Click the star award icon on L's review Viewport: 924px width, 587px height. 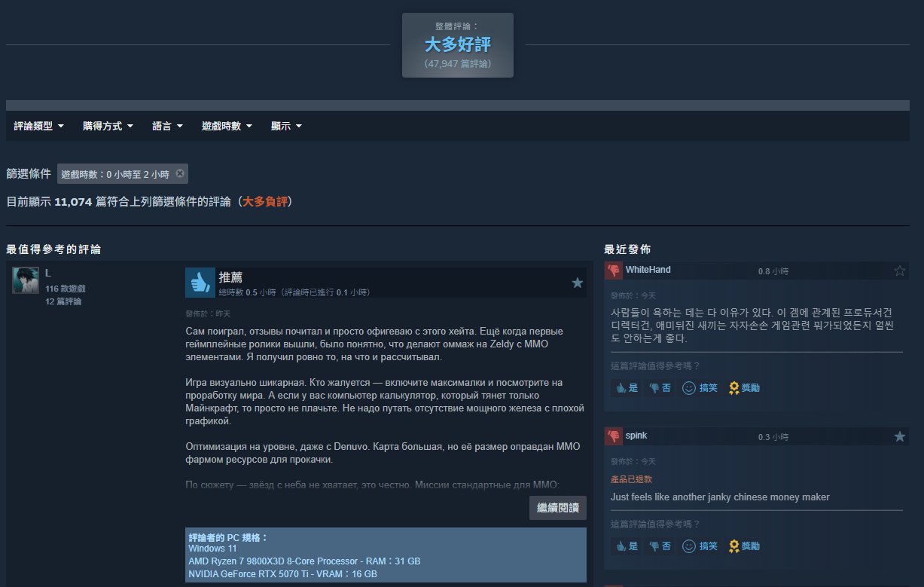pos(578,283)
